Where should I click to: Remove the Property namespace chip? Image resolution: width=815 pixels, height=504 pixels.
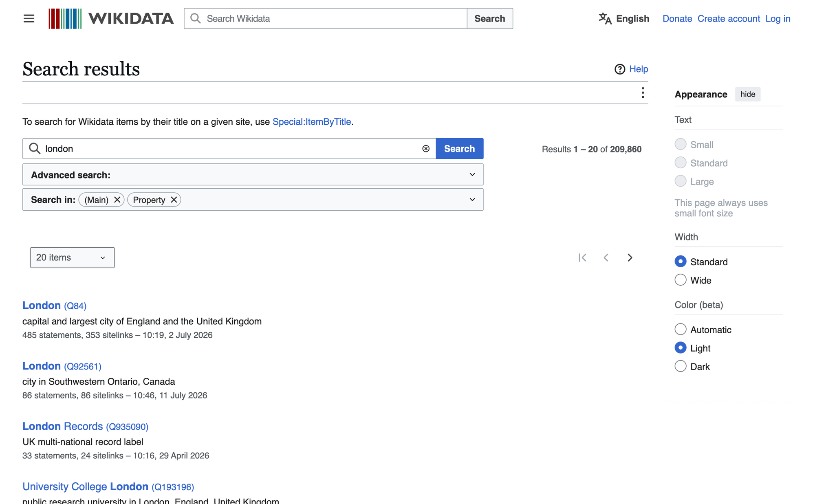click(x=174, y=200)
